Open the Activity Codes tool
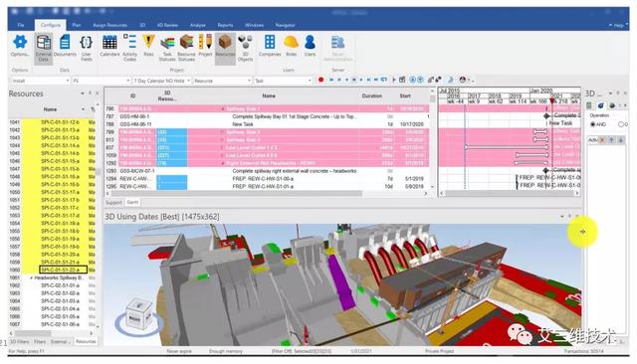This screenshot has width=637, height=364. (129, 48)
